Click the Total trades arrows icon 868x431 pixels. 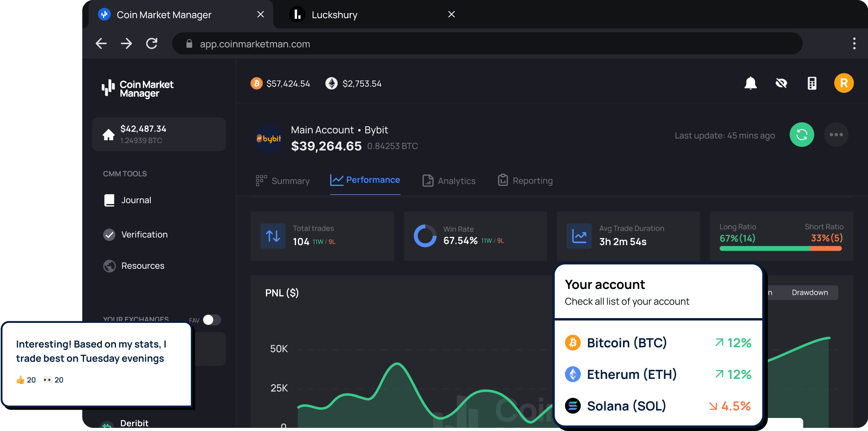click(x=273, y=236)
